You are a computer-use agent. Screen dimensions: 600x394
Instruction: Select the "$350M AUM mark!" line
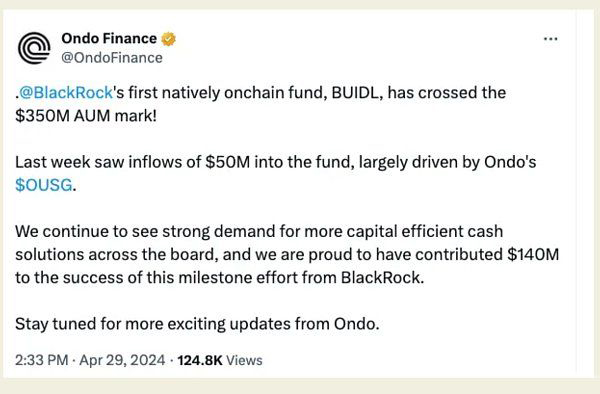click(86, 116)
